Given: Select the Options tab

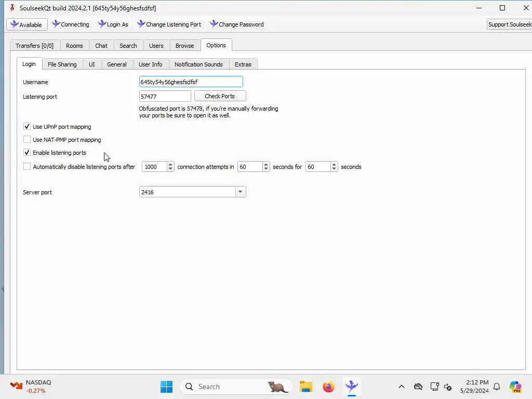Looking at the screenshot, I should coord(216,45).
